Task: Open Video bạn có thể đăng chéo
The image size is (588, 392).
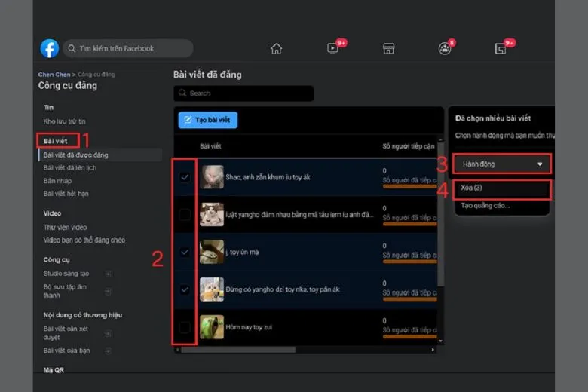Action: tap(84, 240)
